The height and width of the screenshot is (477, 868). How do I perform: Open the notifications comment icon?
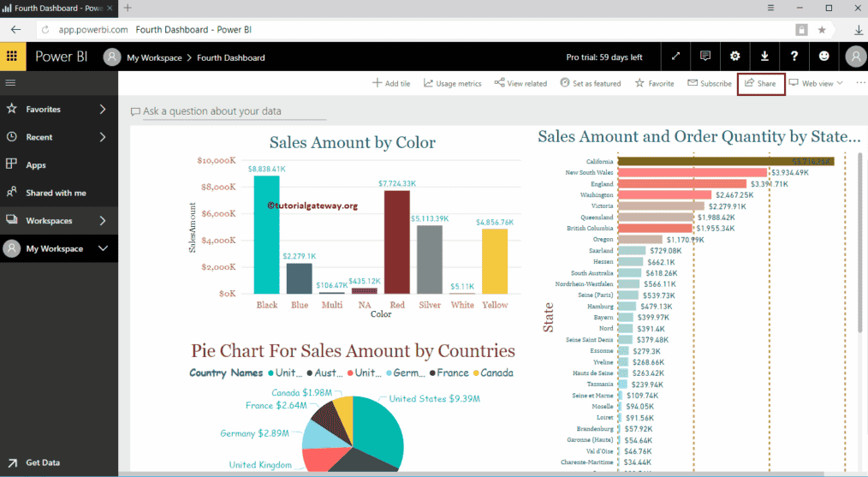[x=705, y=57]
